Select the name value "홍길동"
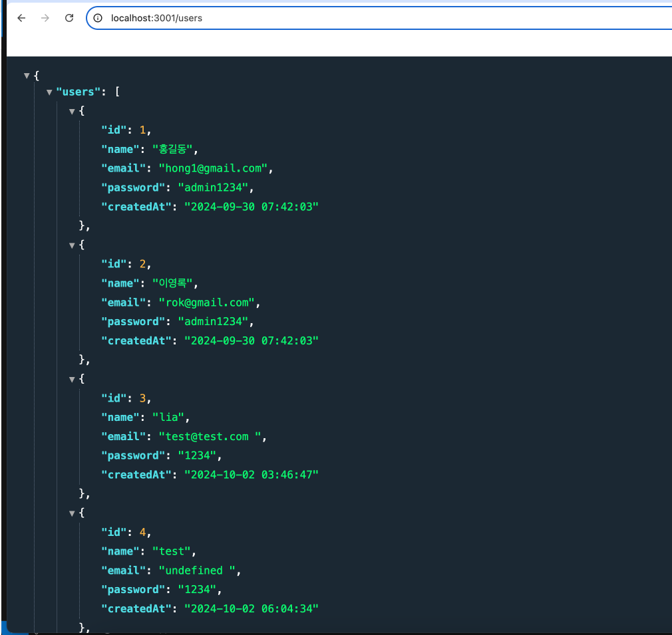 (172, 149)
